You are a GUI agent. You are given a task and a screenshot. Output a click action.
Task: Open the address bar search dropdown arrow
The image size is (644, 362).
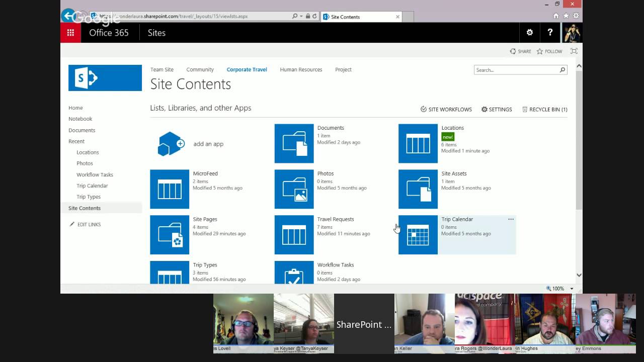(301, 16)
